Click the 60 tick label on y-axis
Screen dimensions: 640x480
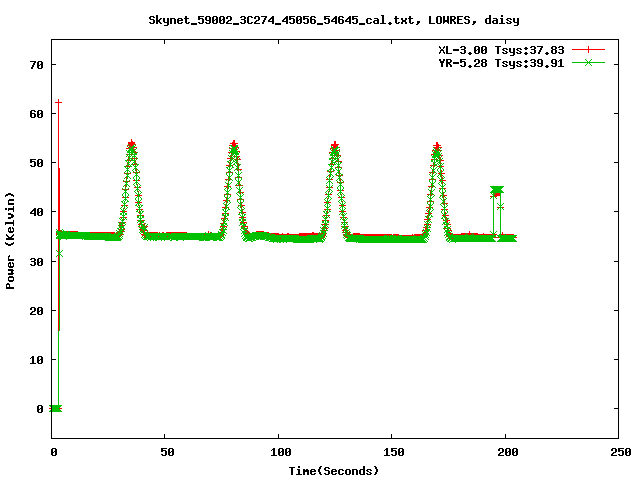36,114
